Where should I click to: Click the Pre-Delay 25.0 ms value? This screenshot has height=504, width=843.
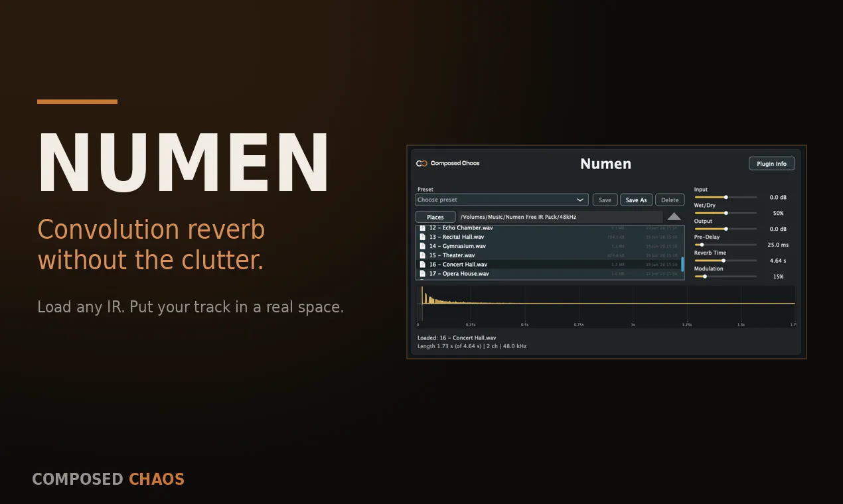coord(778,245)
